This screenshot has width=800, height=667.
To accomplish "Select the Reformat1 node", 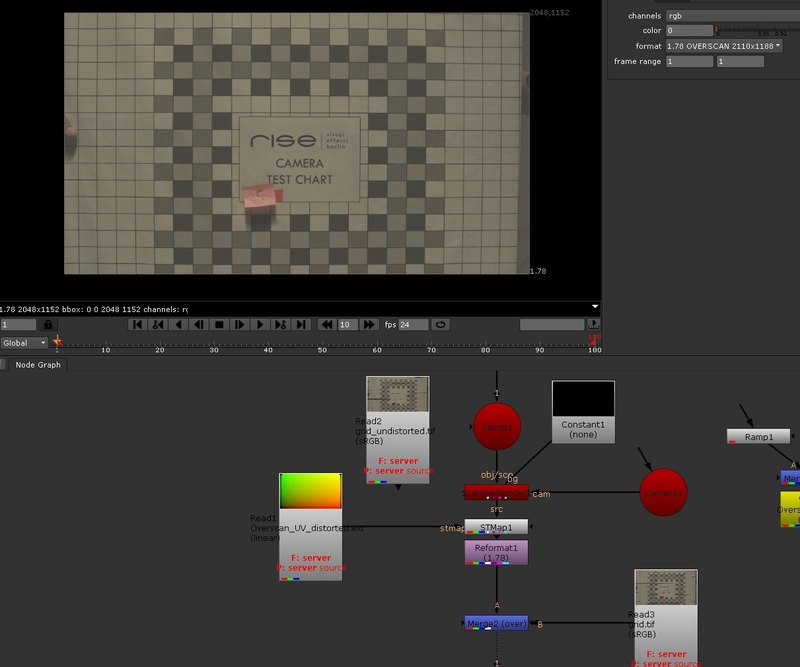I will pyautogui.click(x=495, y=551).
